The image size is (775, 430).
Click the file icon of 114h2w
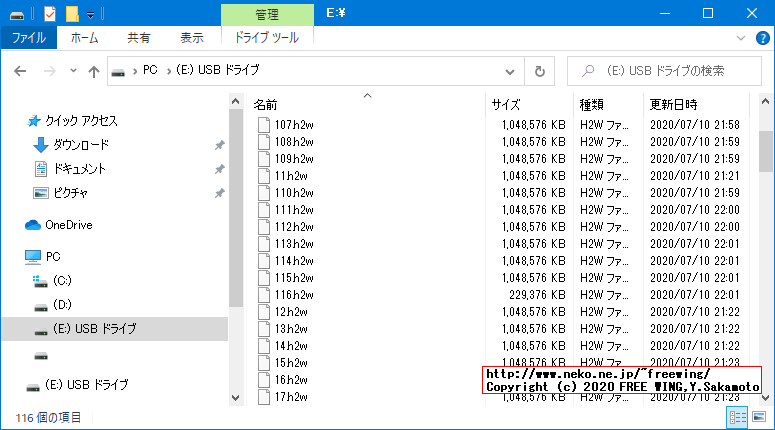pos(264,261)
